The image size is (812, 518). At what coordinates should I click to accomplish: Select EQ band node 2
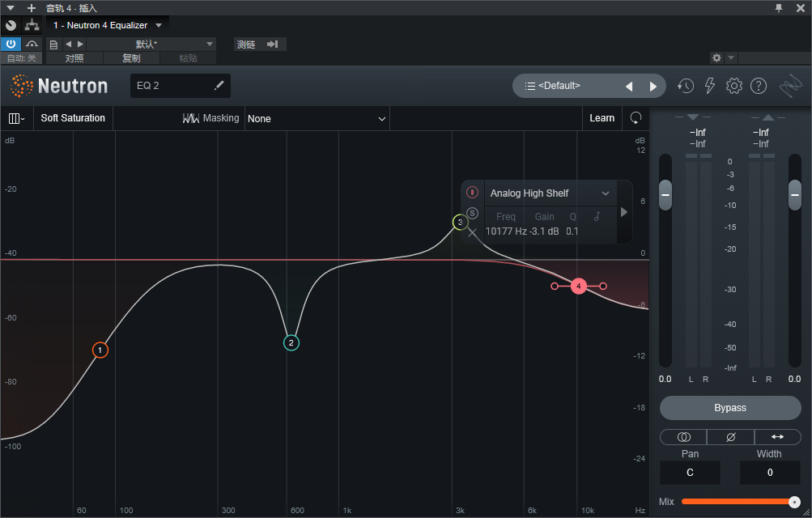click(x=291, y=342)
